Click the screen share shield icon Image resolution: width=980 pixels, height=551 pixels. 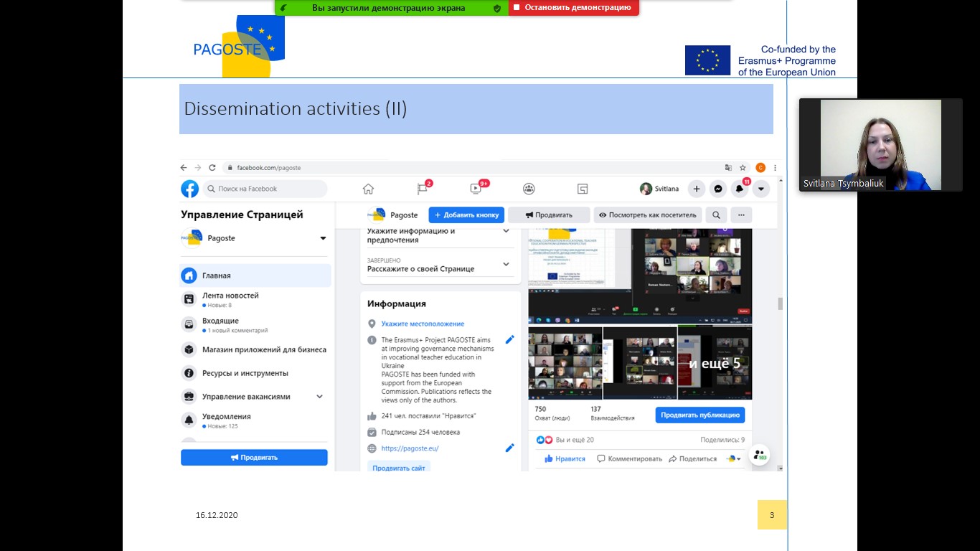point(497,8)
